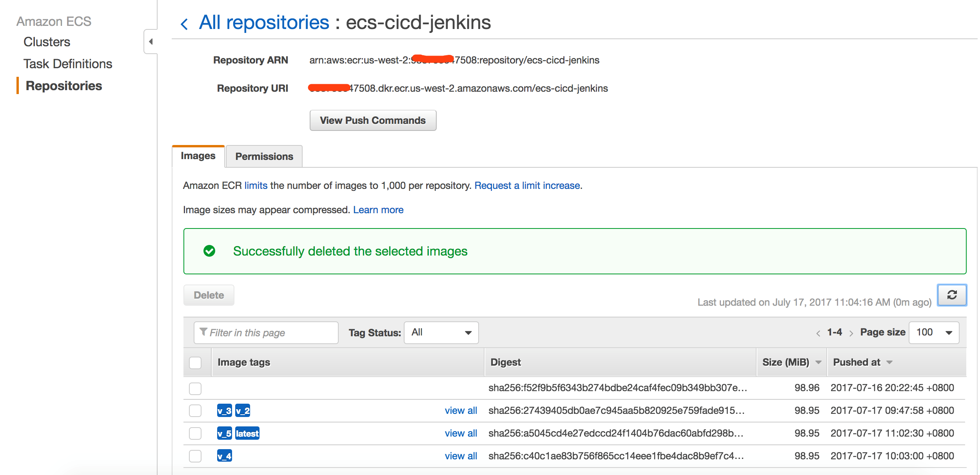
Task: Switch to the Permissions tab
Action: pyautogui.click(x=264, y=156)
